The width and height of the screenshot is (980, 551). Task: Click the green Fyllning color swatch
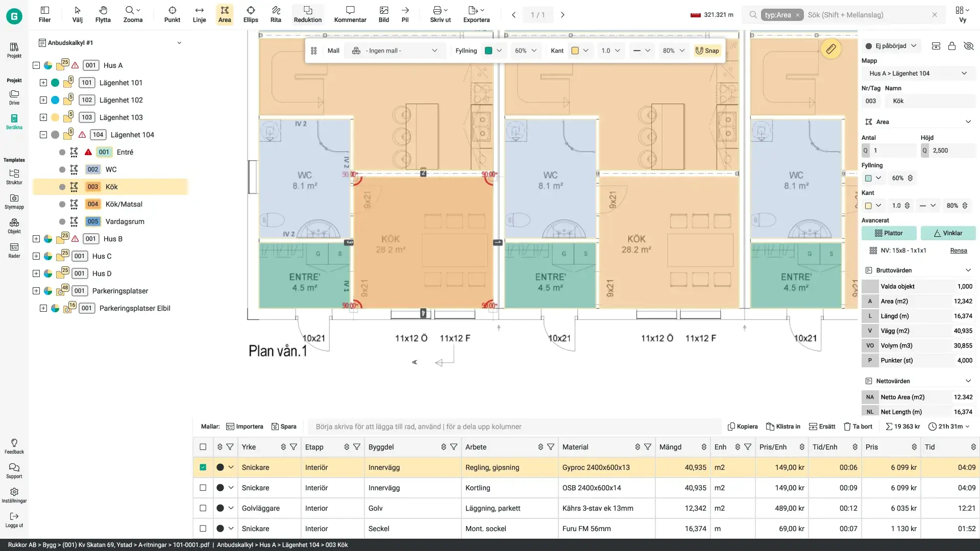point(488,51)
